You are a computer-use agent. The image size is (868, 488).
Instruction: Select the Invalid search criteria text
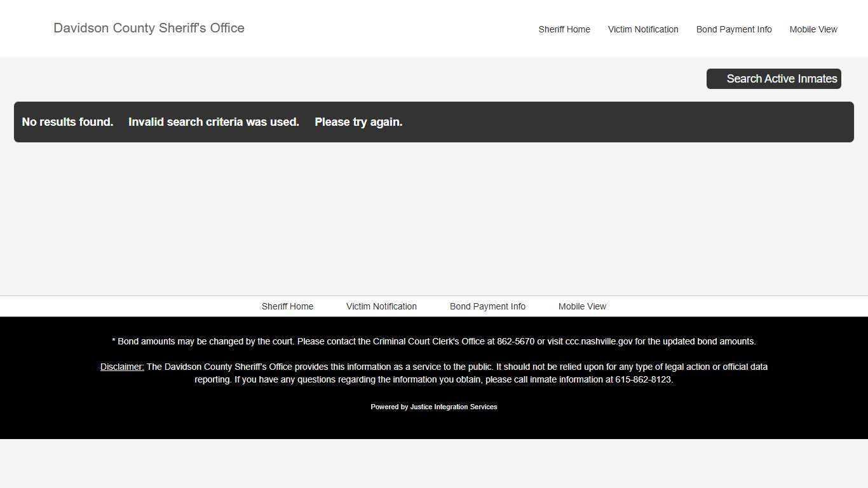pyautogui.click(x=214, y=122)
